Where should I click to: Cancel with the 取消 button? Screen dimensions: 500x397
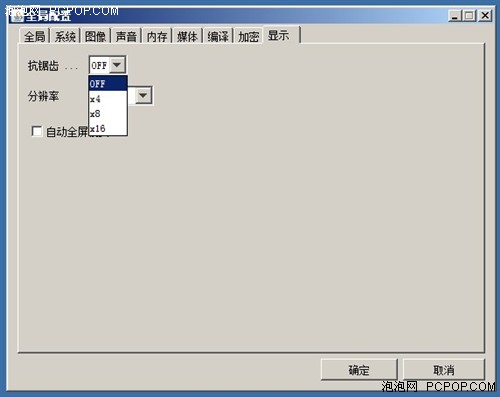pyautogui.click(x=443, y=370)
